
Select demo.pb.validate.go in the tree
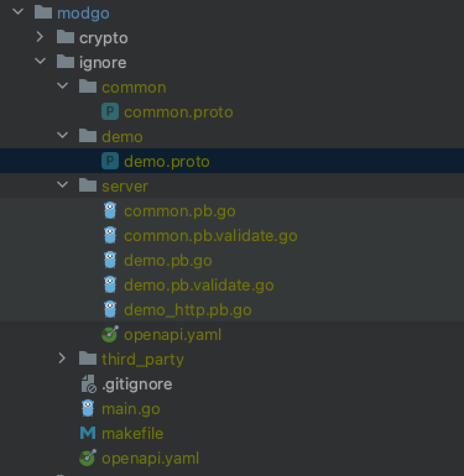point(199,285)
